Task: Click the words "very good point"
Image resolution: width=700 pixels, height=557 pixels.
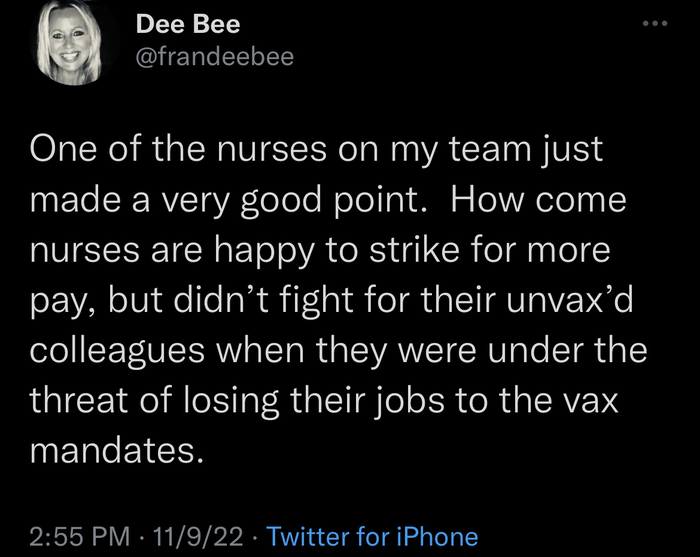Action: [299, 200]
